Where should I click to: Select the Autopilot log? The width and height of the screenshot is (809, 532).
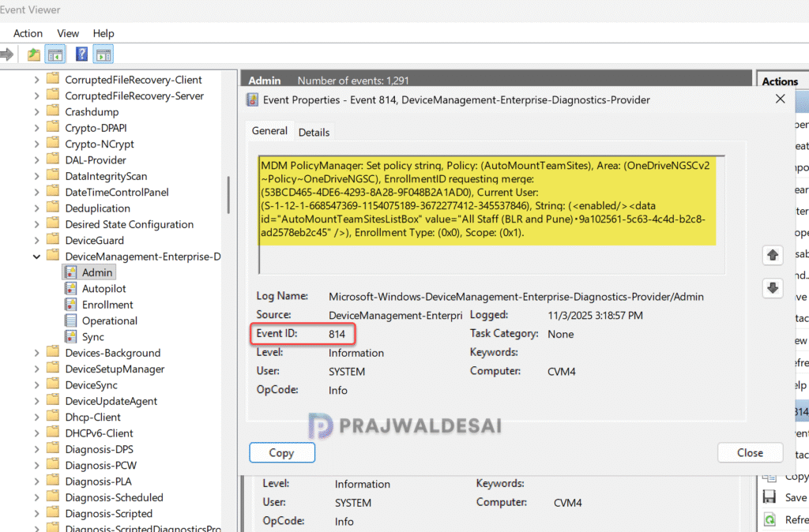[103, 289]
